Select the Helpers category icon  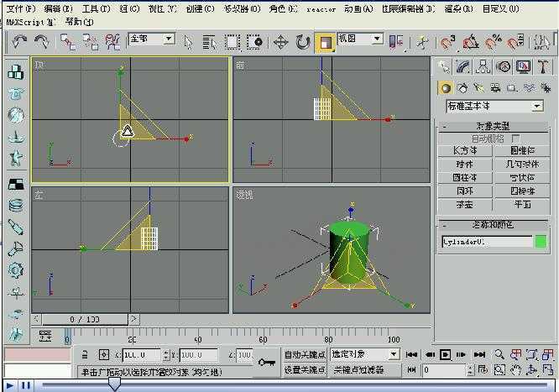pyautogui.click(x=512, y=88)
